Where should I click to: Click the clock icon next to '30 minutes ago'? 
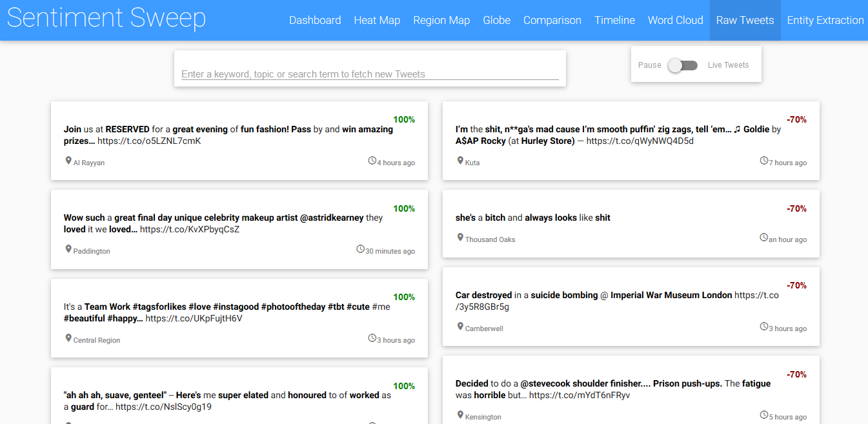tap(360, 249)
